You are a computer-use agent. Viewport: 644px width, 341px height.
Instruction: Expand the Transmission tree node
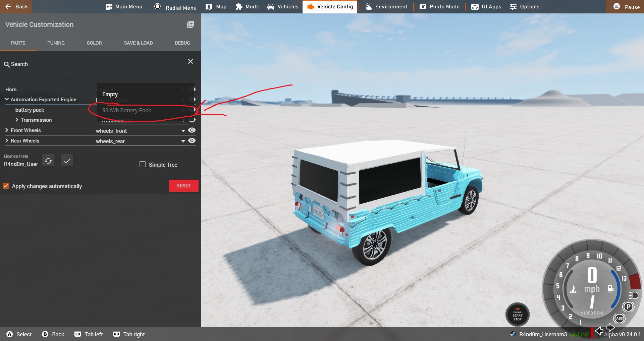point(17,120)
